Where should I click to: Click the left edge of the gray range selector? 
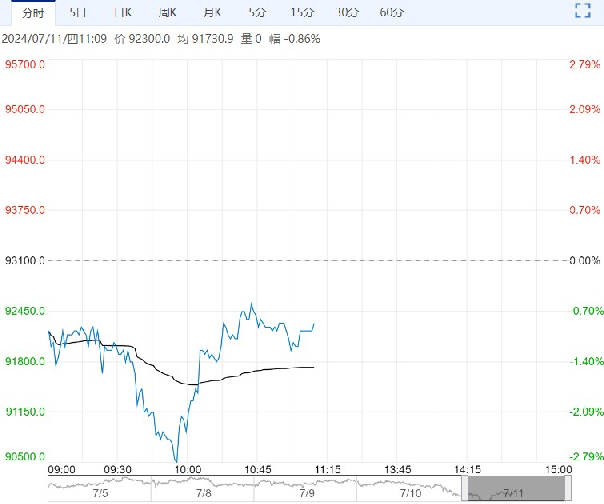(467, 489)
